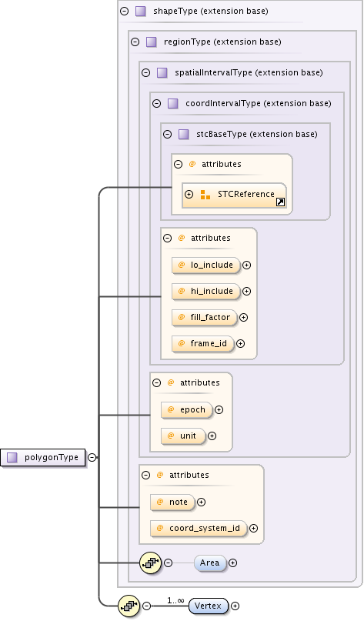Click the spatialIntervalType (extension base) label

pyautogui.click(x=249, y=72)
